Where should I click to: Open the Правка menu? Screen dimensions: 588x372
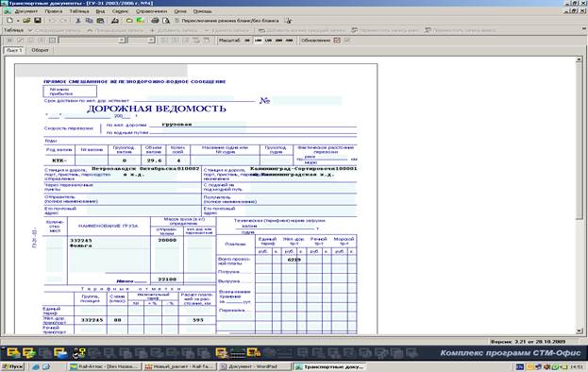click(53, 11)
